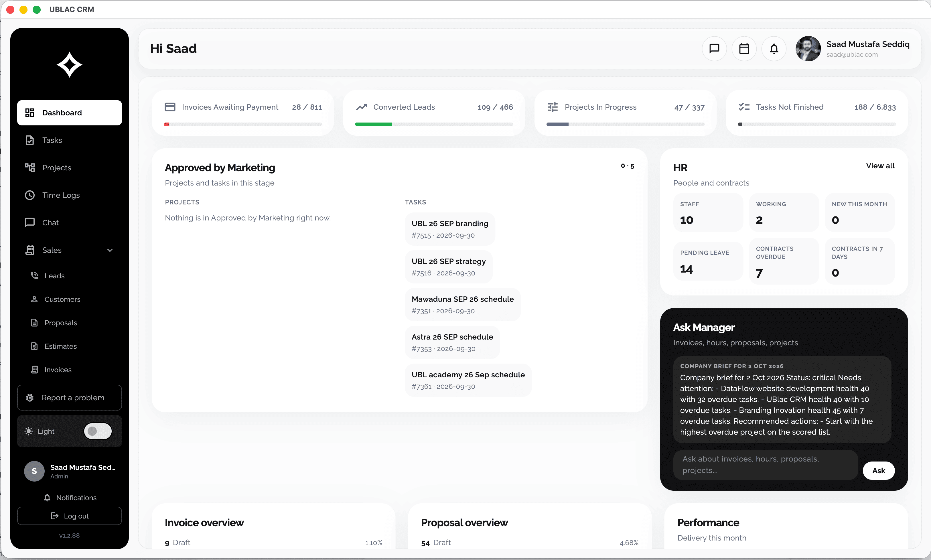The image size is (931, 560).
Task: Click the Projects In Progress sliders icon
Action: 553,107
